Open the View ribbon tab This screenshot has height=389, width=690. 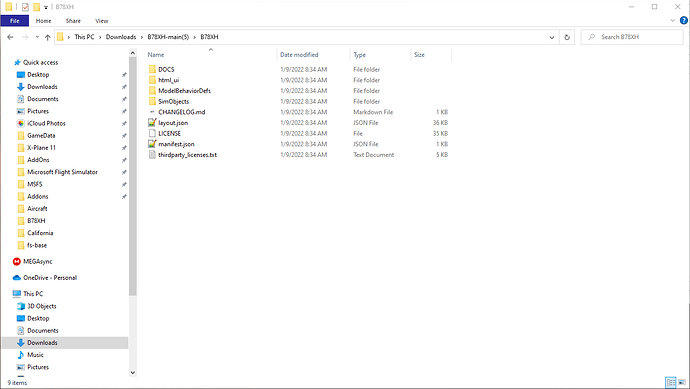click(x=102, y=21)
